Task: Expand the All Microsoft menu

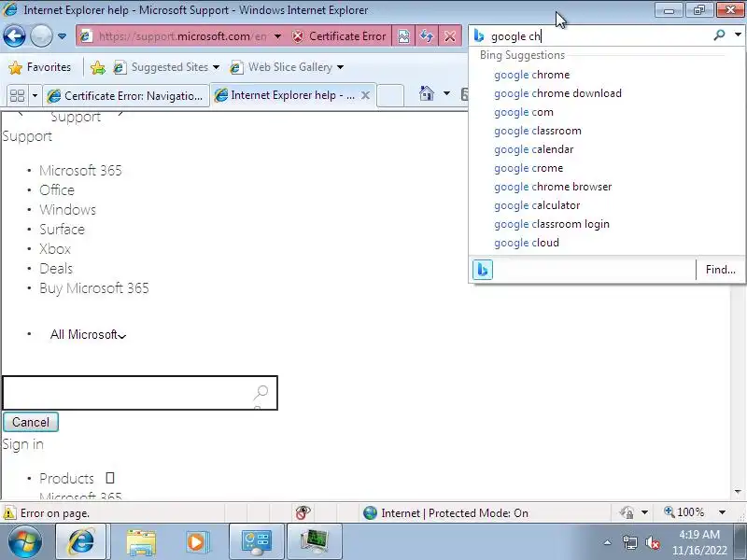Action: (x=88, y=335)
